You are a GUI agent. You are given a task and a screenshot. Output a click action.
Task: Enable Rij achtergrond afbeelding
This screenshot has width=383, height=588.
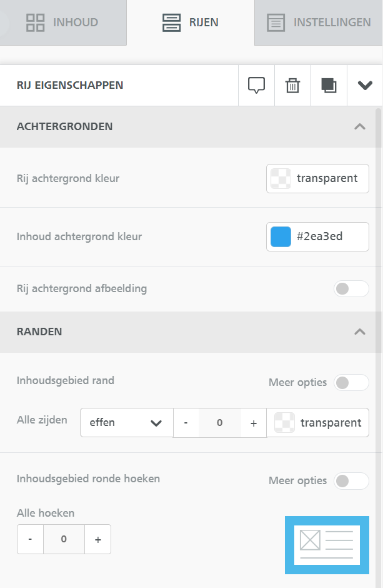(351, 288)
